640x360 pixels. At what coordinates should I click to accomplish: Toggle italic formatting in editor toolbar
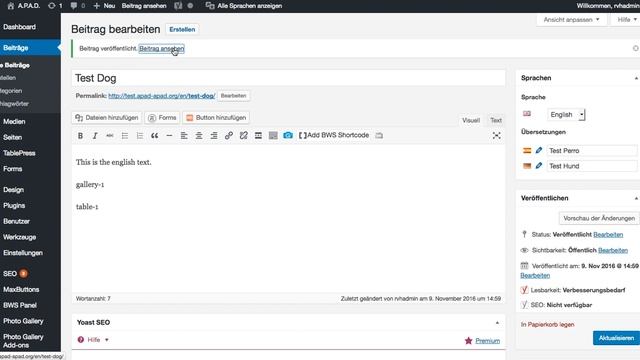95,136
